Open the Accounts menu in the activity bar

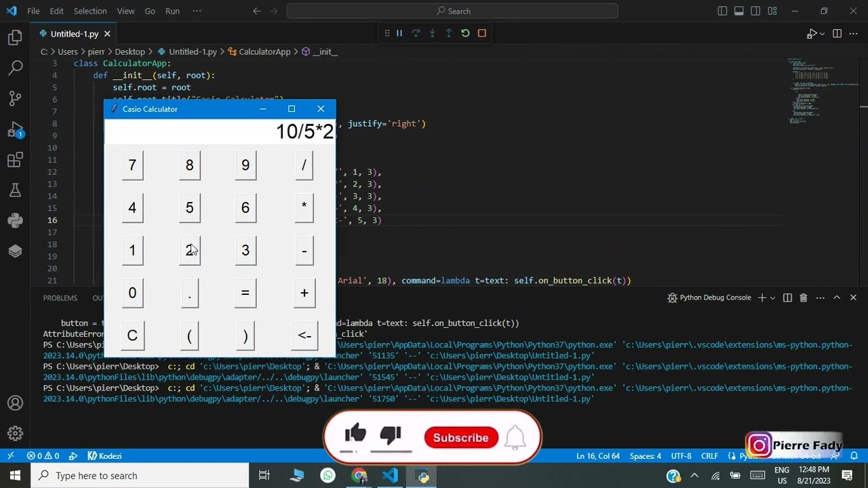pos(15,403)
